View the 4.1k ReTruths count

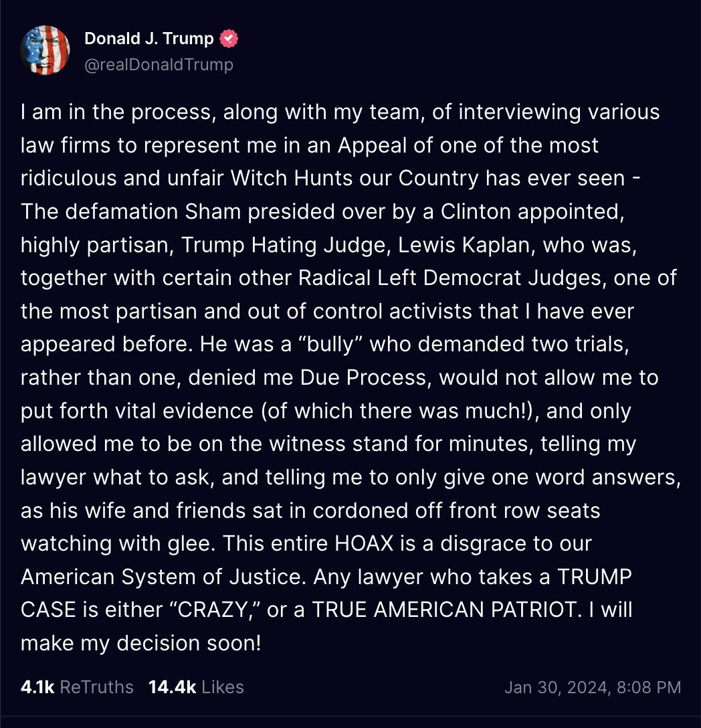pos(37,687)
